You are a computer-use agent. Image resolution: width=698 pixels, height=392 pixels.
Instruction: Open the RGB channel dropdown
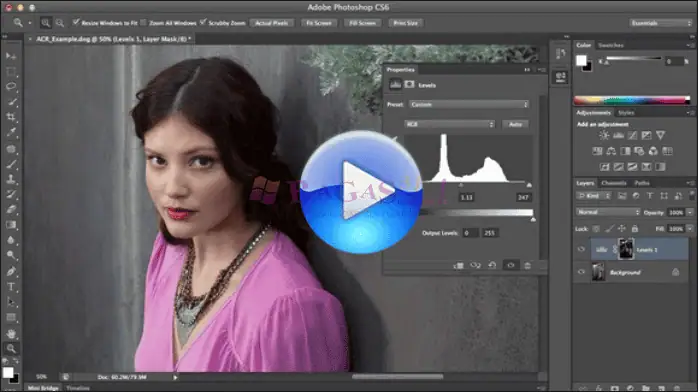[450, 124]
